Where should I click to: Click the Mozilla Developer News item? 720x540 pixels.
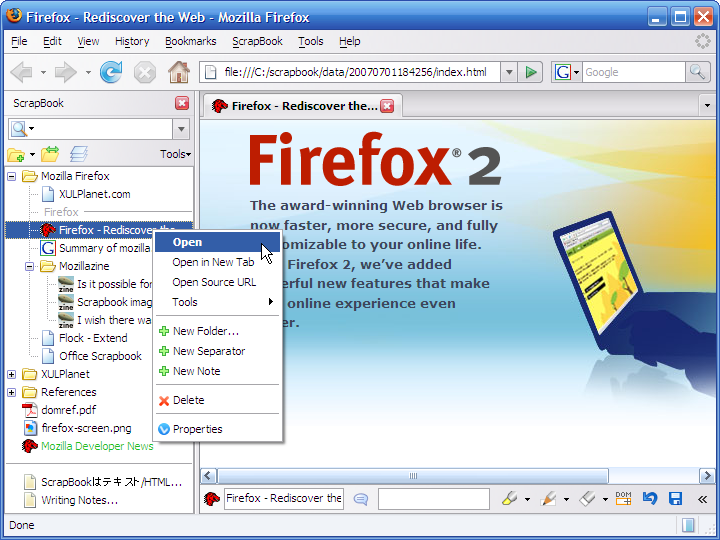point(97,446)
